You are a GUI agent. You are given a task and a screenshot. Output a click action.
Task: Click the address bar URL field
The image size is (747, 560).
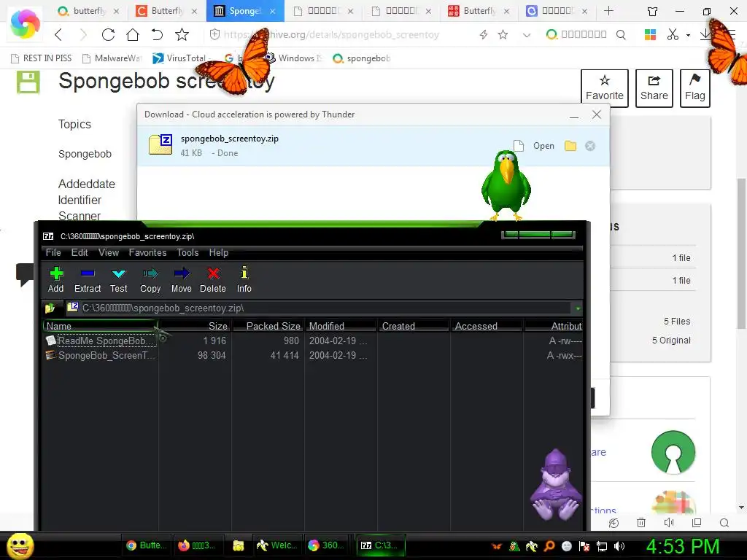331,34
